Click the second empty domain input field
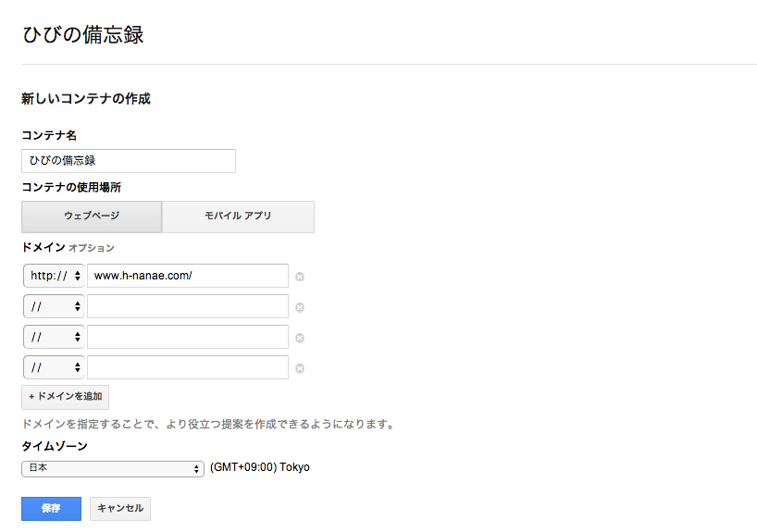Screen dimensions: 757x532 coord(188,306)
